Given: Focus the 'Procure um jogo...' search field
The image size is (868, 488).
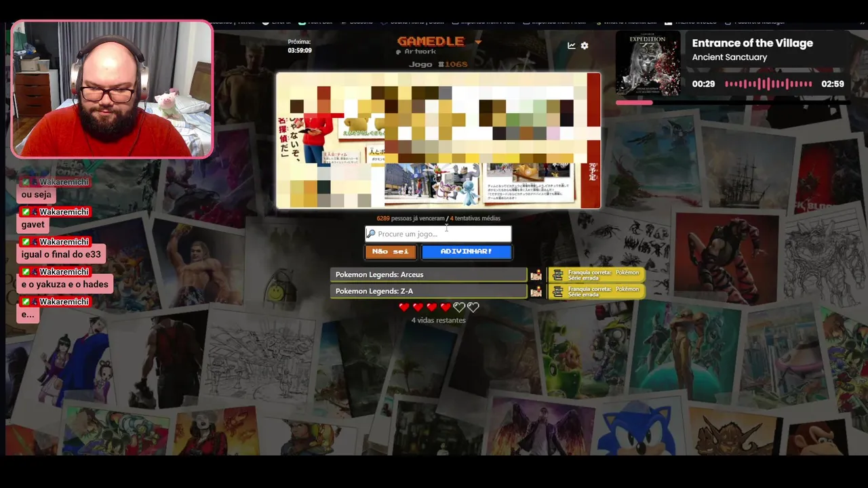Looking at the screenshot, I should [438, 234].
